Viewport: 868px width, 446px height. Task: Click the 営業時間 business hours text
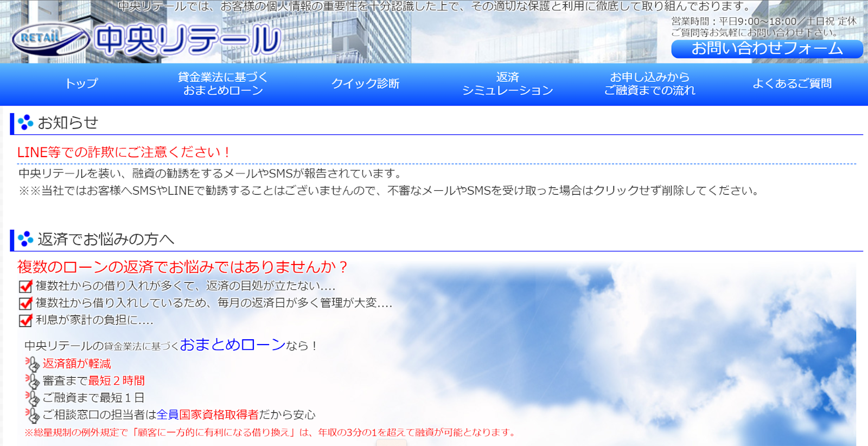click(764, 21)
